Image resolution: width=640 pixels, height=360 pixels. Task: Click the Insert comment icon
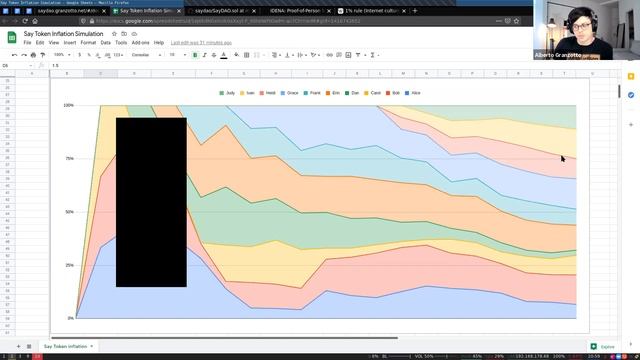(339, 55)
